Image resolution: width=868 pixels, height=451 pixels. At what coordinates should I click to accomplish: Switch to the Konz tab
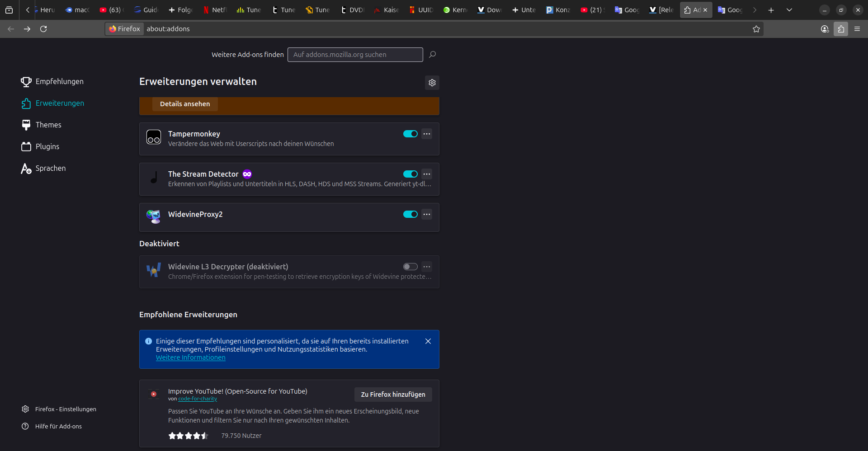click(559, 10)
